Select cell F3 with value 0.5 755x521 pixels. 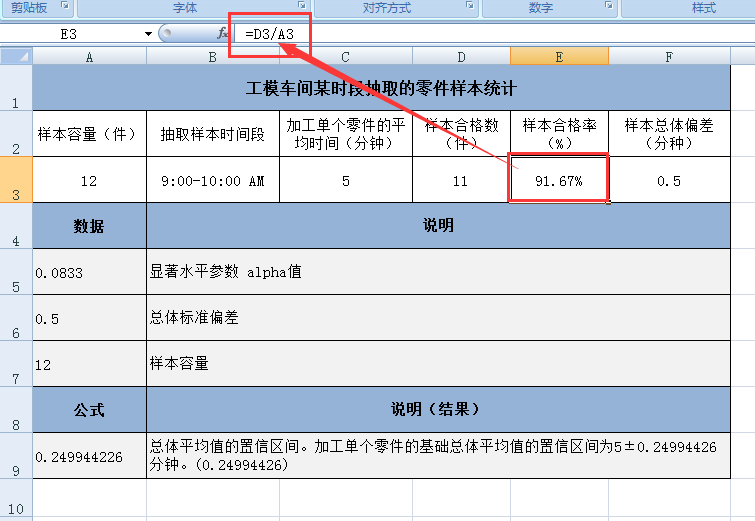coord(669,180)
